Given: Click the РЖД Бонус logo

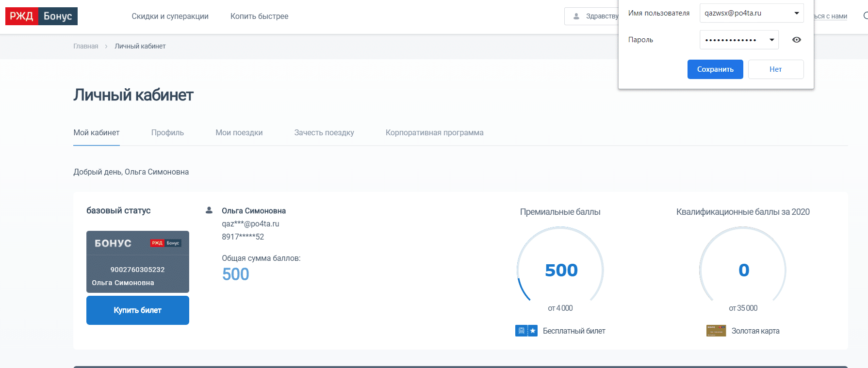Looking at the screenshot, I should click(41, 16).
